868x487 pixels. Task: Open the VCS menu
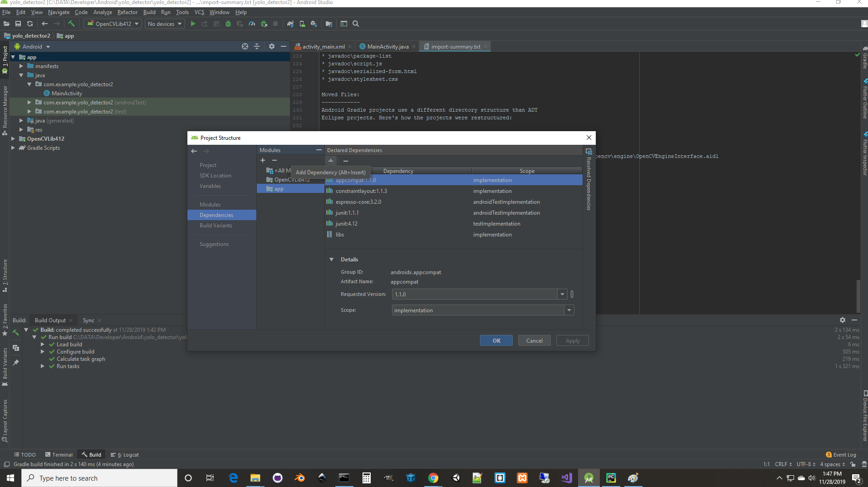199,12
